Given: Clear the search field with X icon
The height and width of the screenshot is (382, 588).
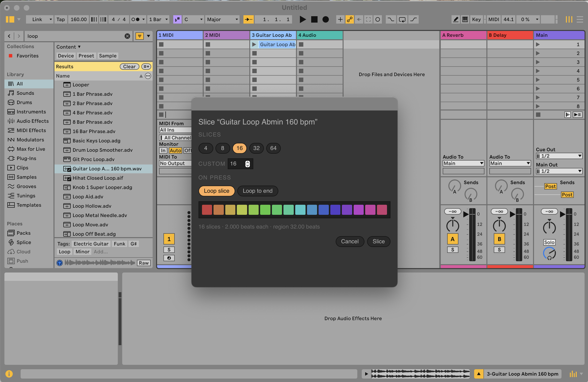Looking at the screenshot, I should coord(127,36).
